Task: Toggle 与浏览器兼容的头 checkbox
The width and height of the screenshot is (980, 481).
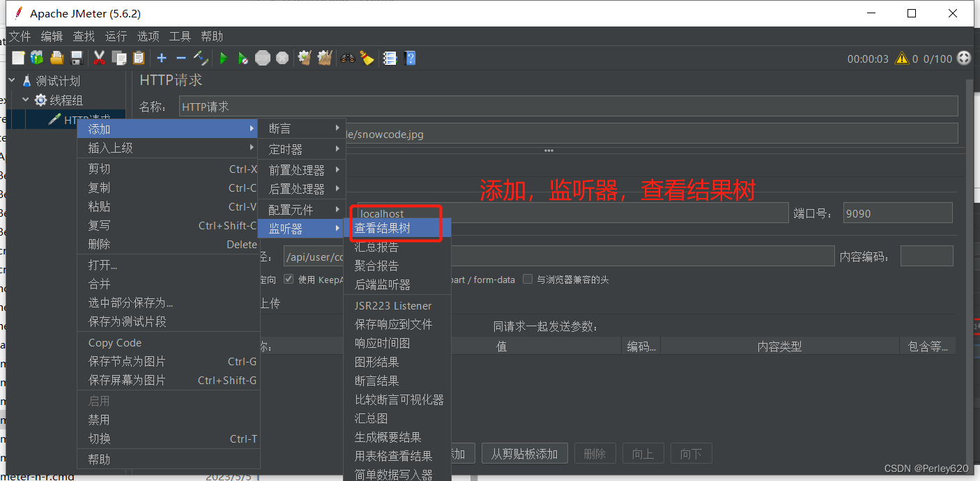Action: (x=528, y=280)
